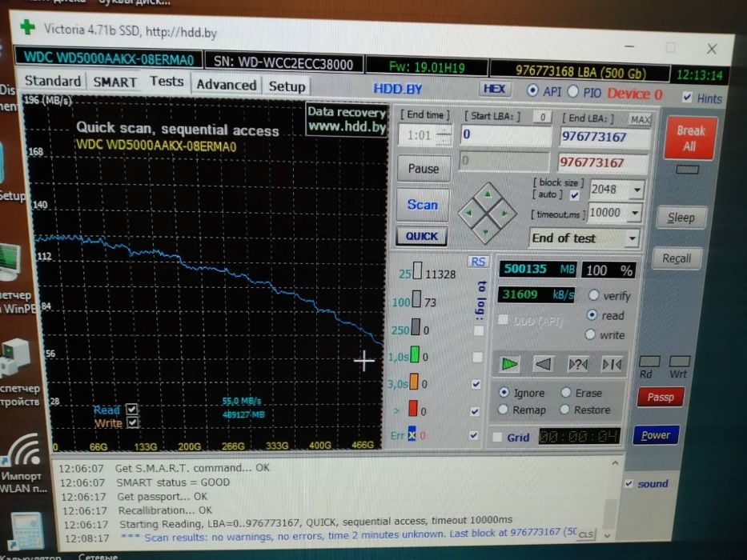
Task: Toggle log checkbox for Err blocks
Action: click(x=473, y=434)
